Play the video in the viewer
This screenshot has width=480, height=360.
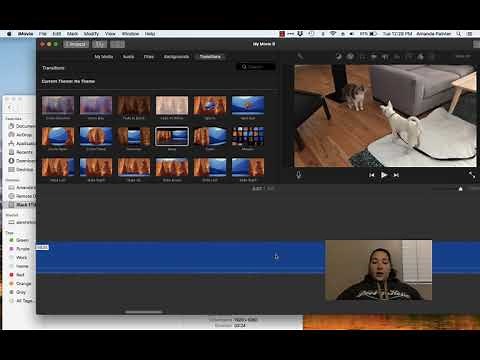pyautogui.click(x=384, y=175)
